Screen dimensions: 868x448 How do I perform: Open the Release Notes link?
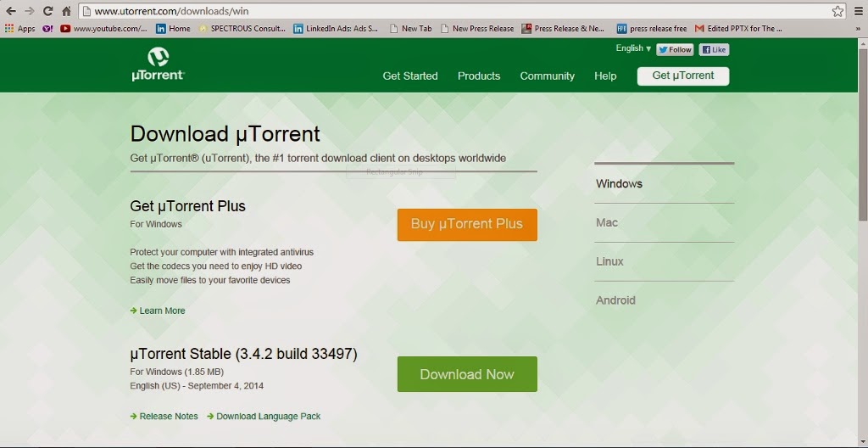click(164, 416)
